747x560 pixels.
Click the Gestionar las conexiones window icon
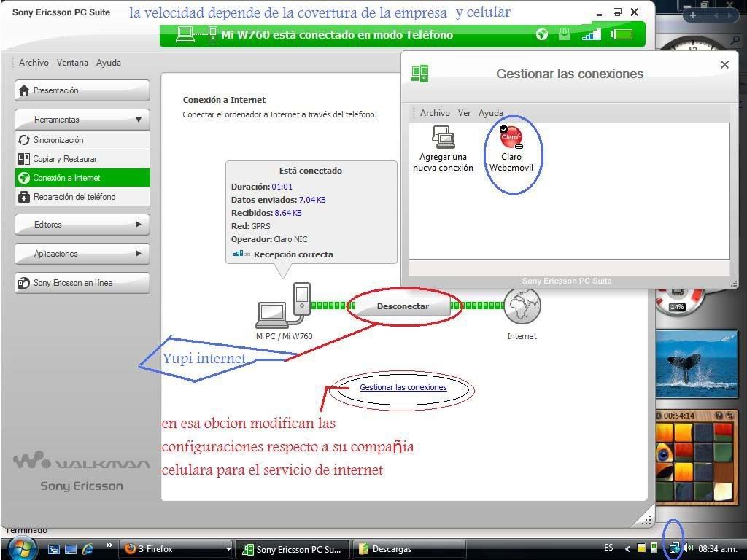tap(419, 74)
